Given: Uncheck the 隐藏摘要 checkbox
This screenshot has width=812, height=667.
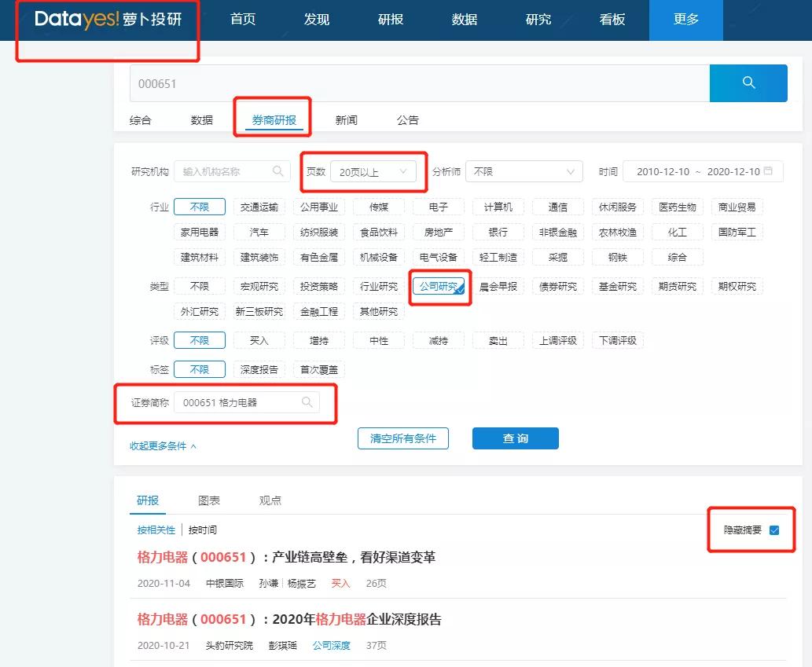Looking at the screenshot, I should (x=773, y=530).
